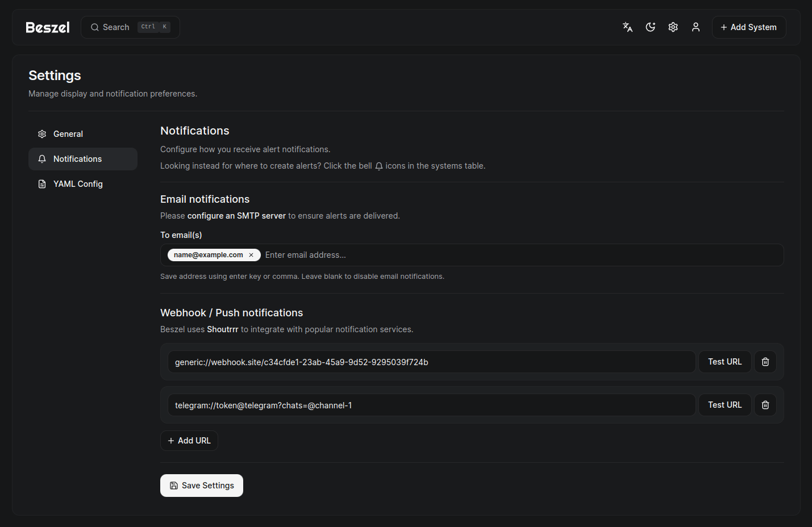Delete the generic webhook URL with the trash icon
Screen dimensions: 812x527
tap(765, 361)
